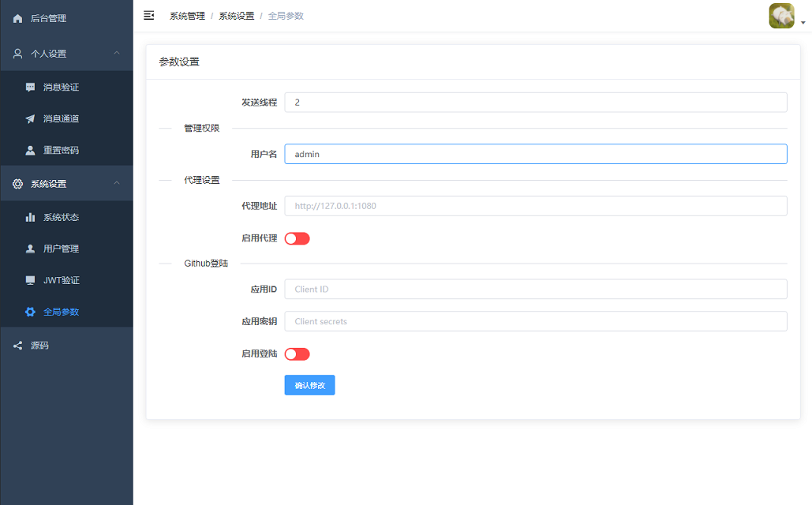This screenshot has width=812, height=505.
Task: Click the share icon beside 源码
Action: (x=18, y=346)
